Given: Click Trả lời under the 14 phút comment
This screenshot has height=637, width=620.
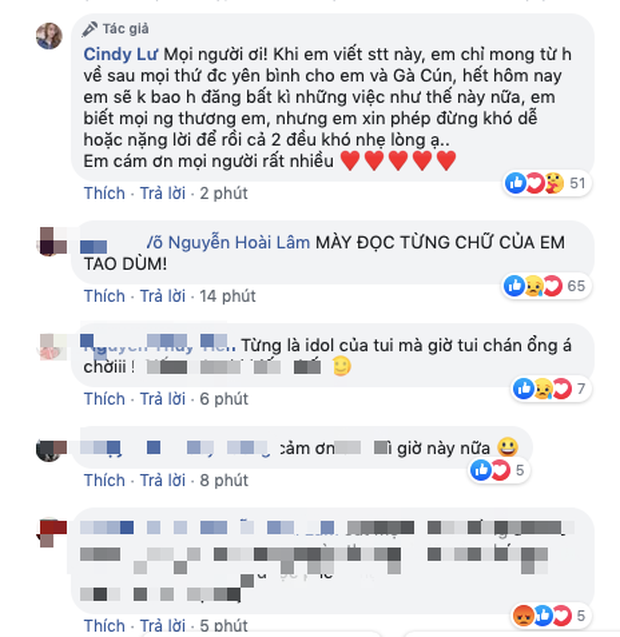Looking at the screenshot, I should (x=163, y=296).
